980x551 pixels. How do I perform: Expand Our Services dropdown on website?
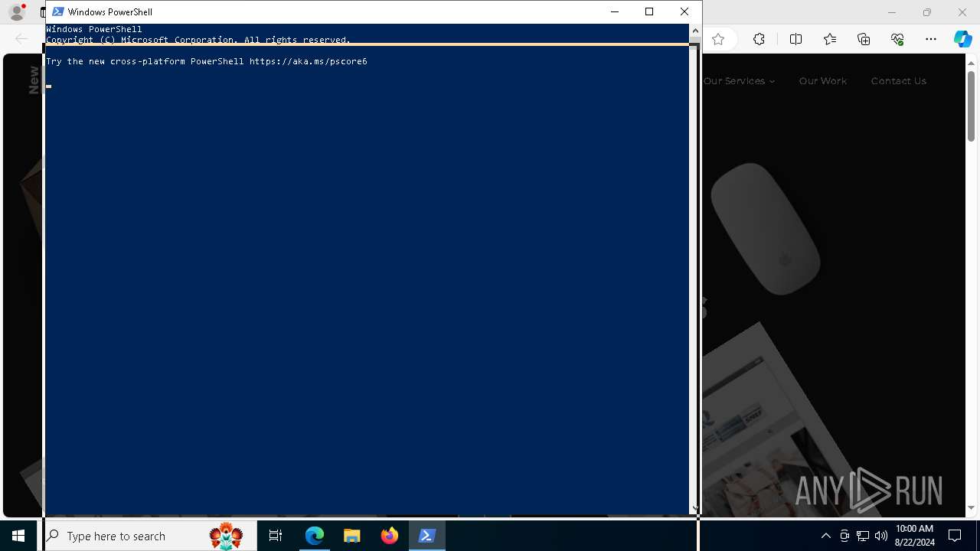[739, 81]
